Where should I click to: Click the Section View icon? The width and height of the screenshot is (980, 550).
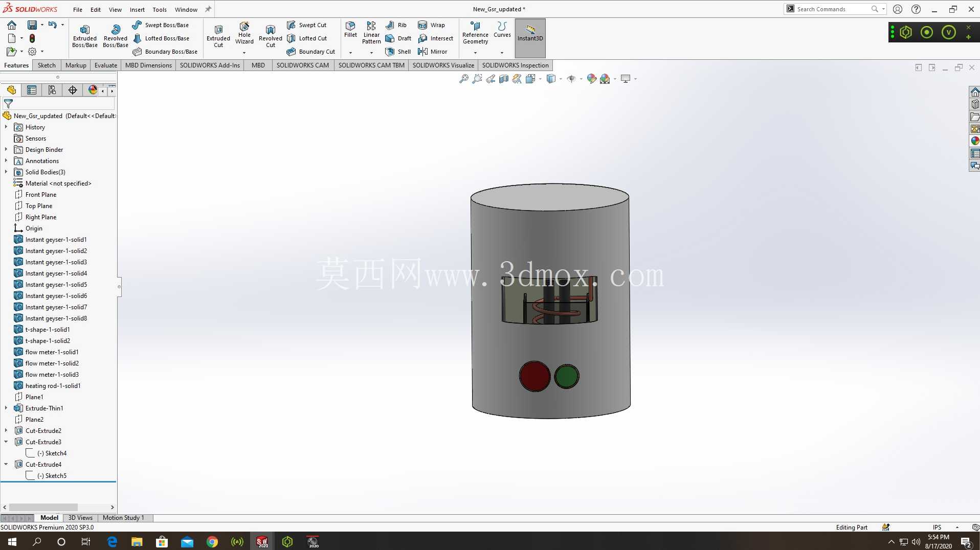pos(504,79)
